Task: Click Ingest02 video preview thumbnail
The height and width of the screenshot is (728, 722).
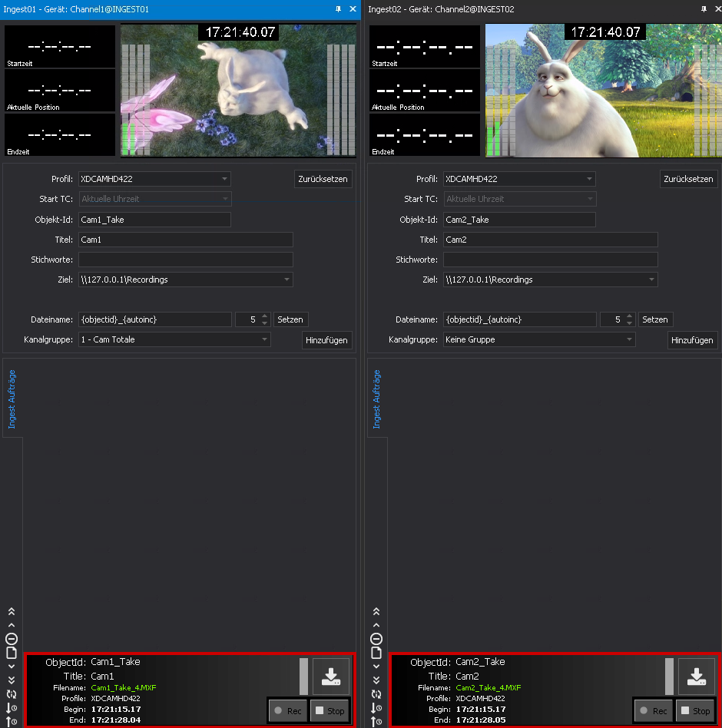Action: (x=604, y=91)
